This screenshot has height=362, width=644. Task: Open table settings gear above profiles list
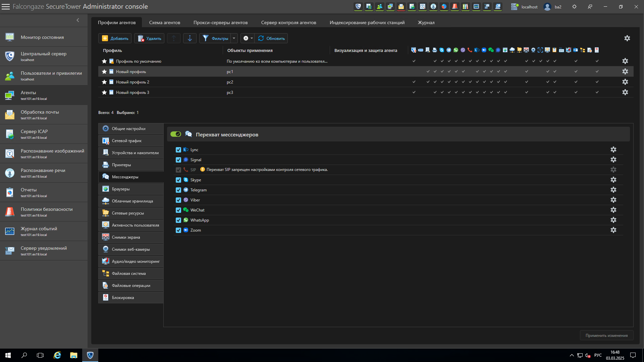[x=627, y=38]
